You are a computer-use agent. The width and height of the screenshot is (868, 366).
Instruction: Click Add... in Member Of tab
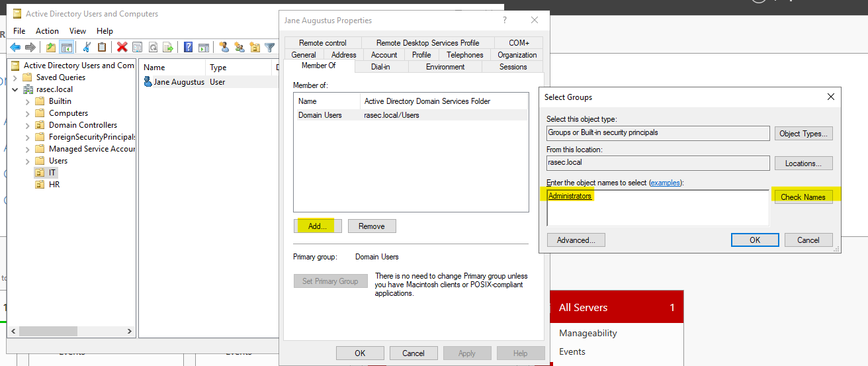(318, 226)
